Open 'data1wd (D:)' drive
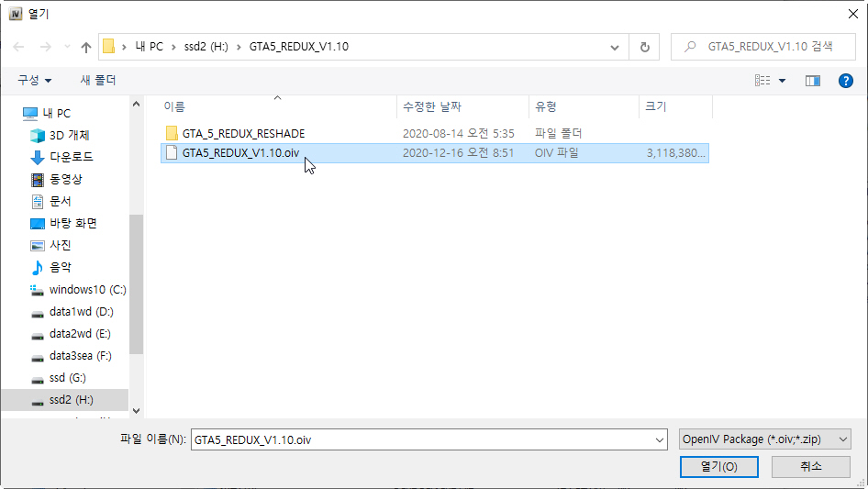 81,312
